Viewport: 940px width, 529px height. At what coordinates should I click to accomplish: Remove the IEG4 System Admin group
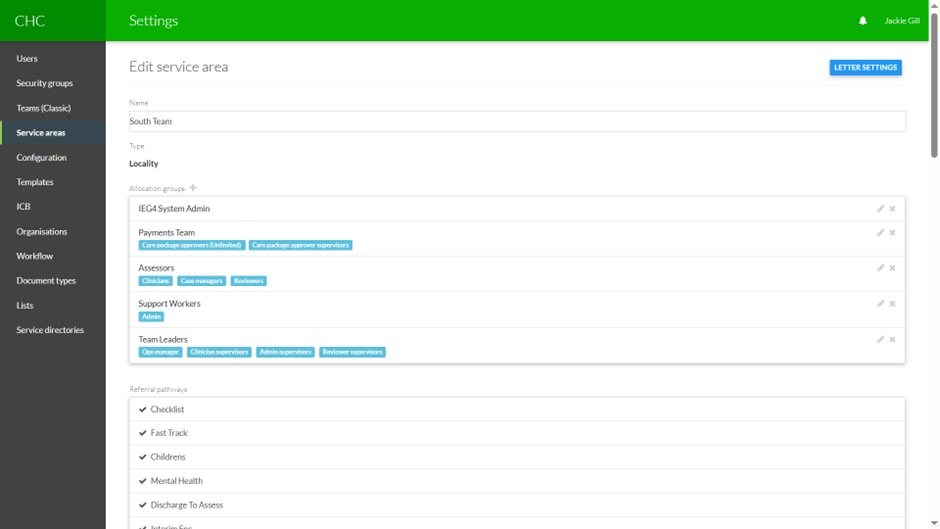[x=892, y=209]
